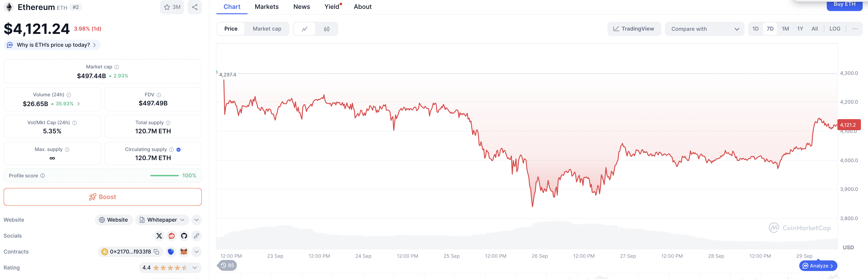Open Ethereum's Reddit social icon

tap(171, 236)
